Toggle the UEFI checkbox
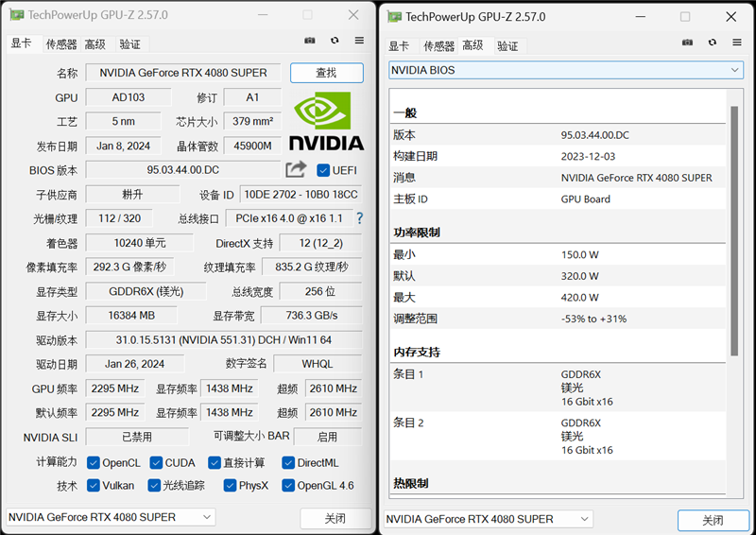 323,170
